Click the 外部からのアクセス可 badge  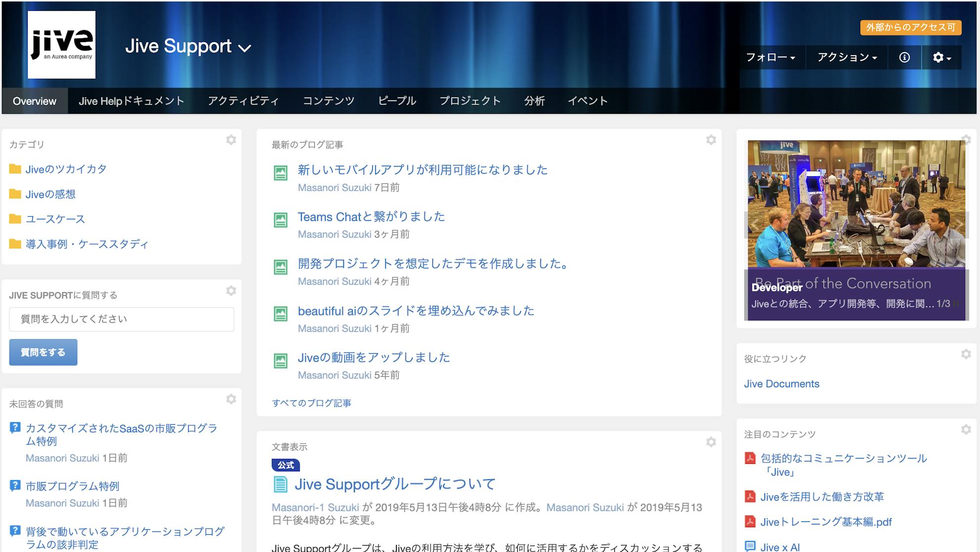coord(911,27)
